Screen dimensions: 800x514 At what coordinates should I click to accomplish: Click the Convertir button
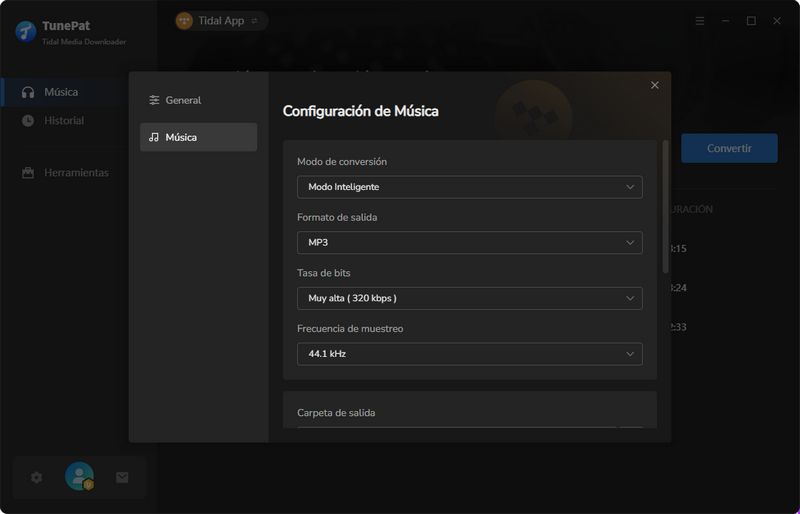click(x=729, y=148)
